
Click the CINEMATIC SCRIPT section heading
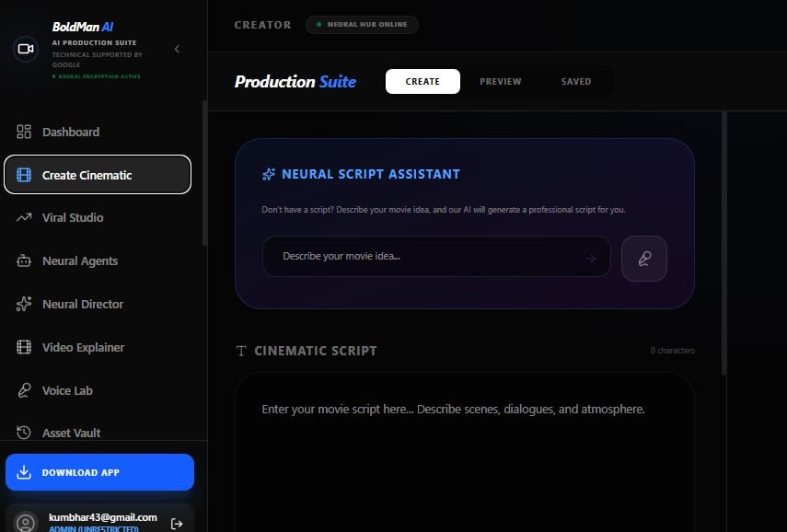pyautogui.click(x=316, y=351)
